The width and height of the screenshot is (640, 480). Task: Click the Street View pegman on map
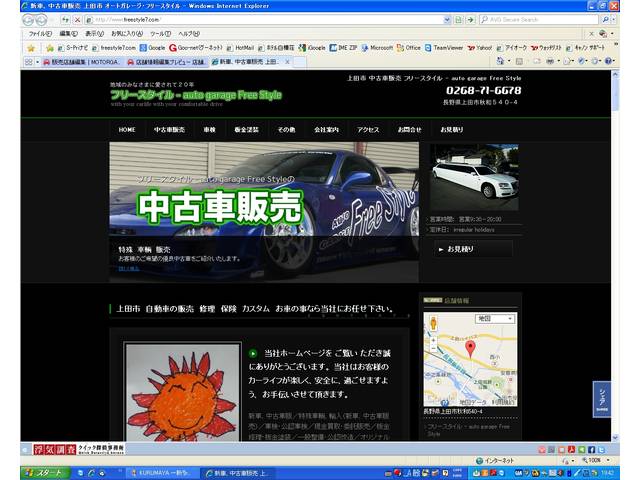[433, 324]
